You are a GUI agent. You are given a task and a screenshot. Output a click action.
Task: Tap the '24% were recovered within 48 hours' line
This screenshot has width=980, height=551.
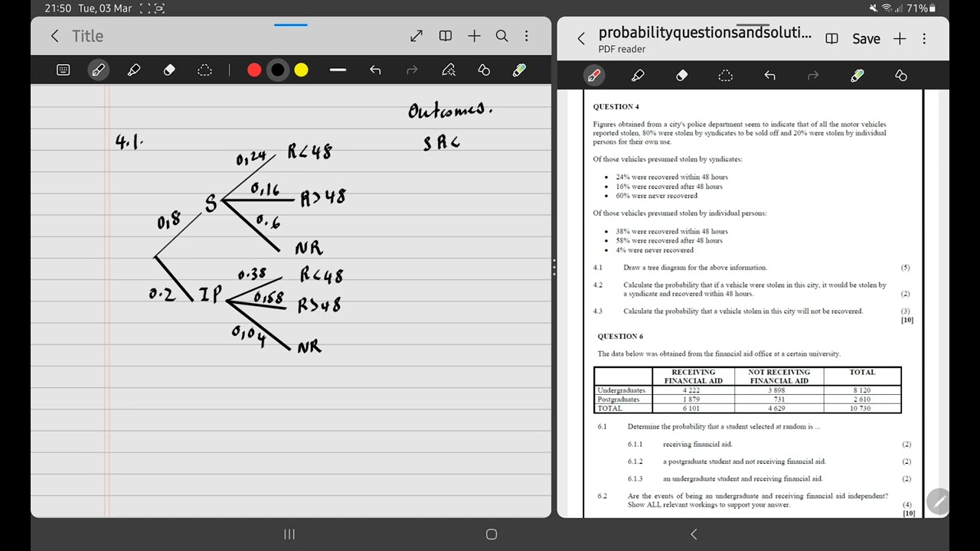point(671,177)
